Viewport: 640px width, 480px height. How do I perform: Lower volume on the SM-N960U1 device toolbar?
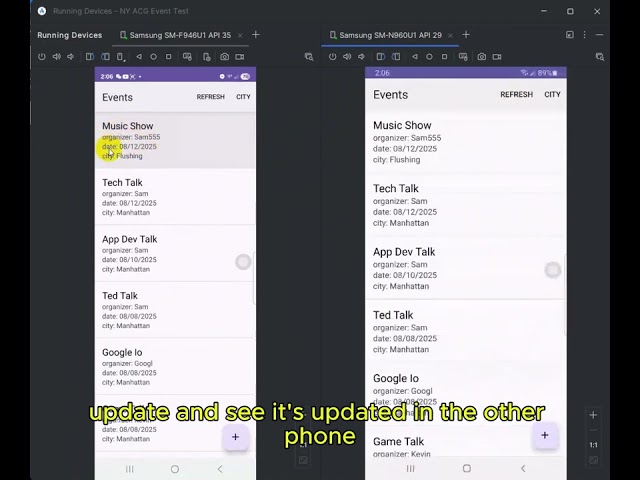point(361,57)
